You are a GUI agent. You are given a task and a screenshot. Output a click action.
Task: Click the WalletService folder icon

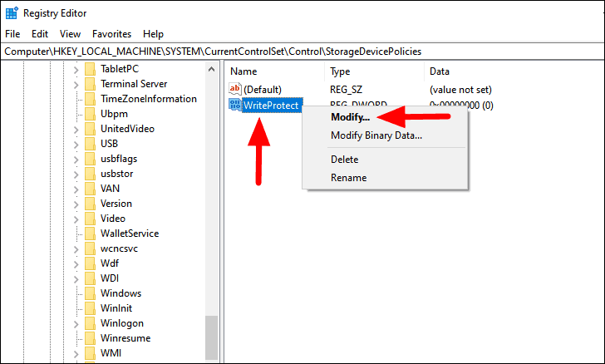pos(90,234)
